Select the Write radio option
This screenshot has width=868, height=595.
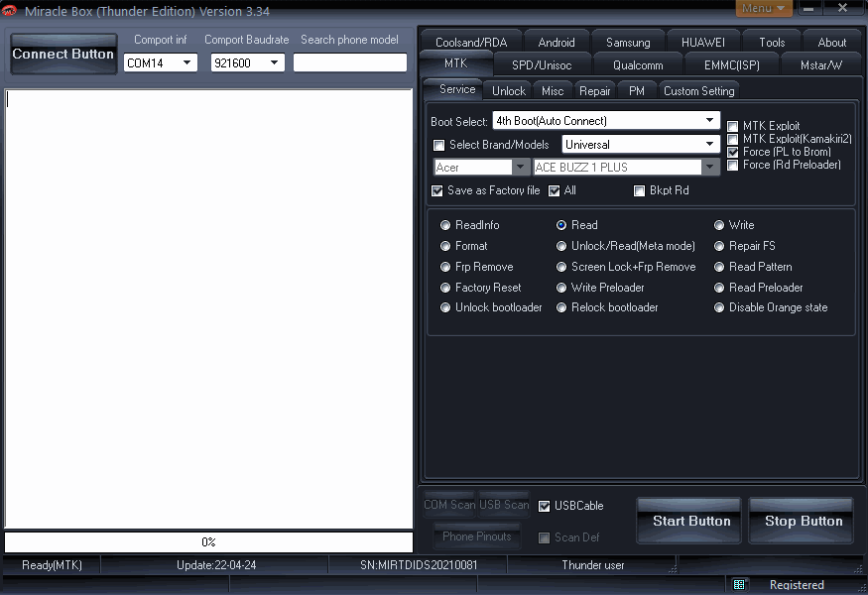click(x=719, y=225)
